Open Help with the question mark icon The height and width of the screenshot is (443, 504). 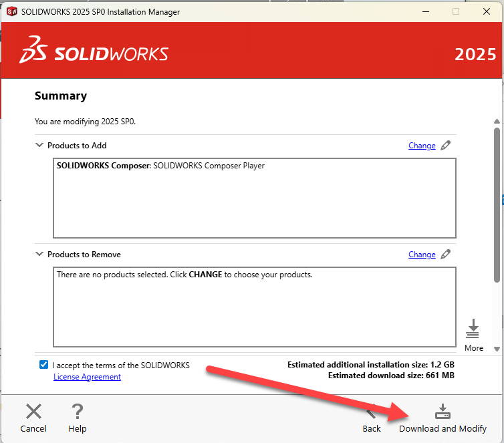point(77,411)
